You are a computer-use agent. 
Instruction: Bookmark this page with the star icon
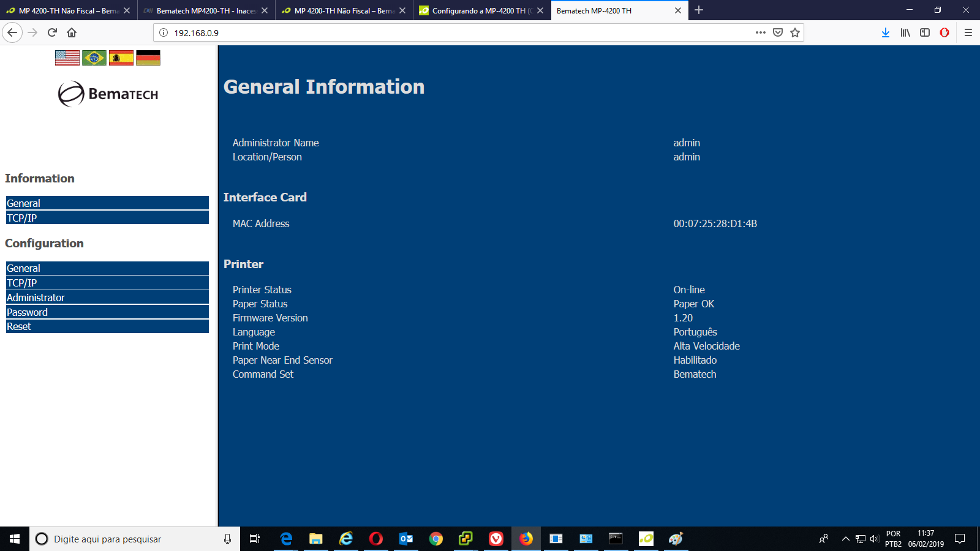point(795,32)
